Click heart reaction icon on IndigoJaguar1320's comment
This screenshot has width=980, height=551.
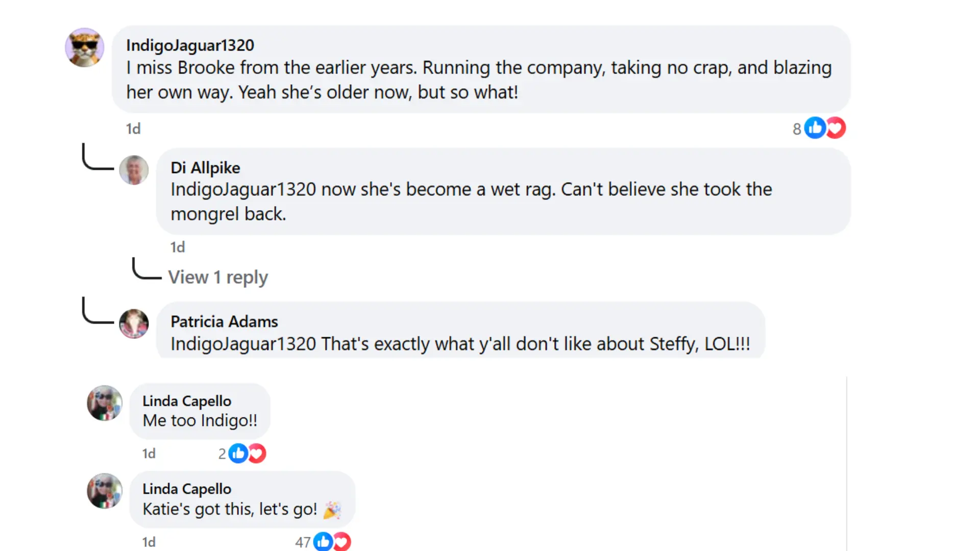[x=836, y=128]
